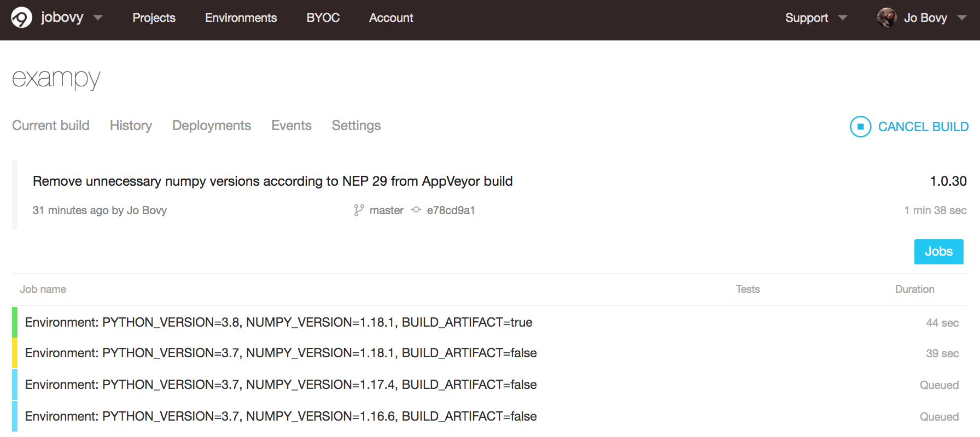Click the Jobs button
The image size is (980, 437).
click(938, 252)
